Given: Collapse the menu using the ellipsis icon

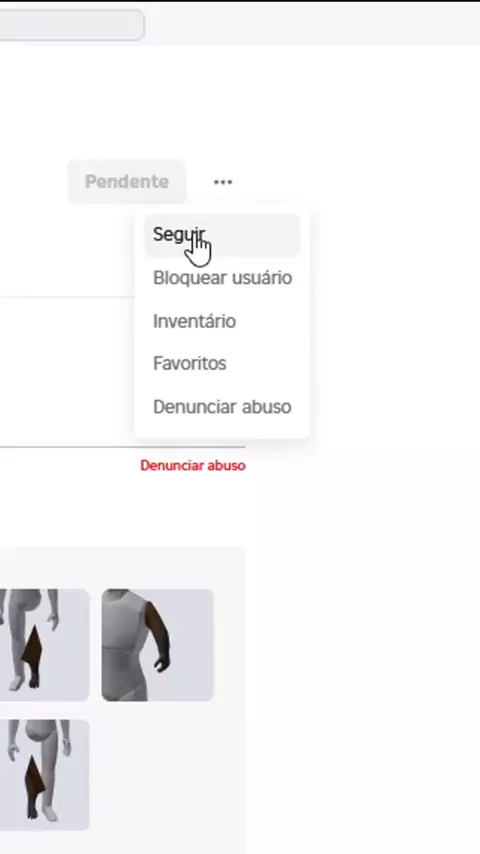Looking at the screenshot, I should point(223,182).
